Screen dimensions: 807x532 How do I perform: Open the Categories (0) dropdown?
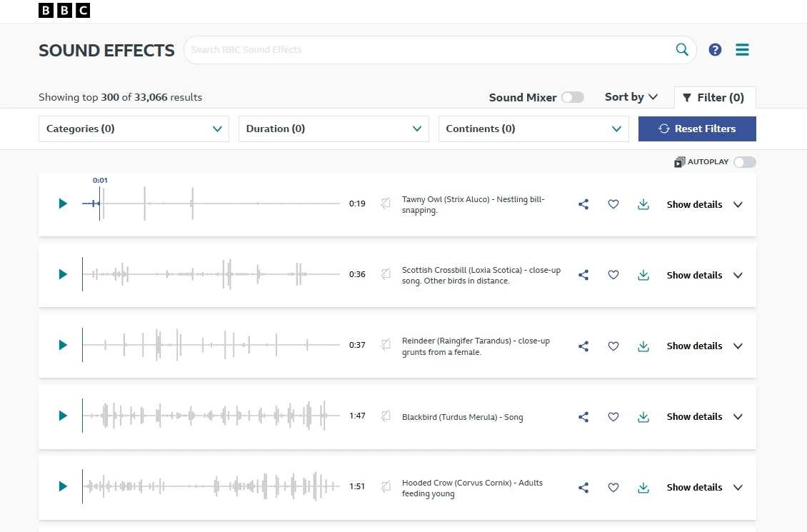pos(134,129)
